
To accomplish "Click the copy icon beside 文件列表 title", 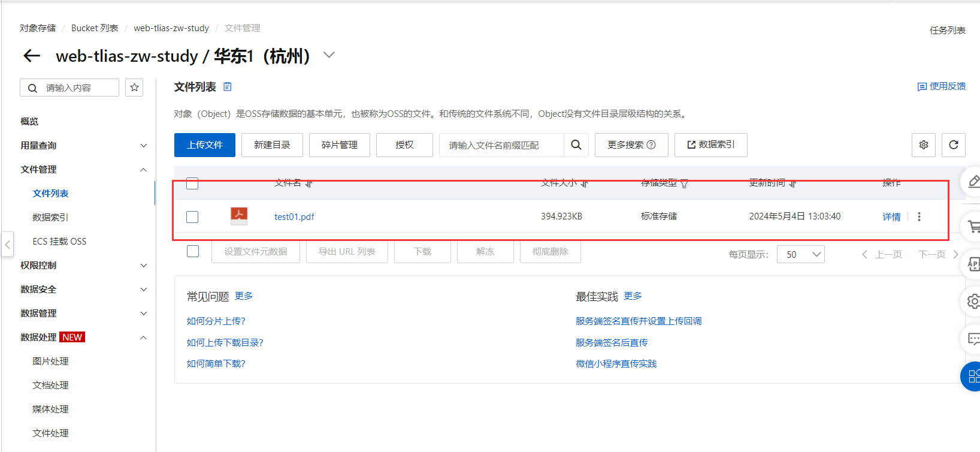I will 228,87.
